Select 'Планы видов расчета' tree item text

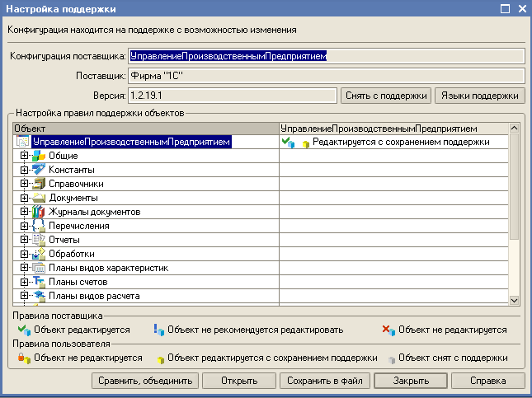pos(94,296)
